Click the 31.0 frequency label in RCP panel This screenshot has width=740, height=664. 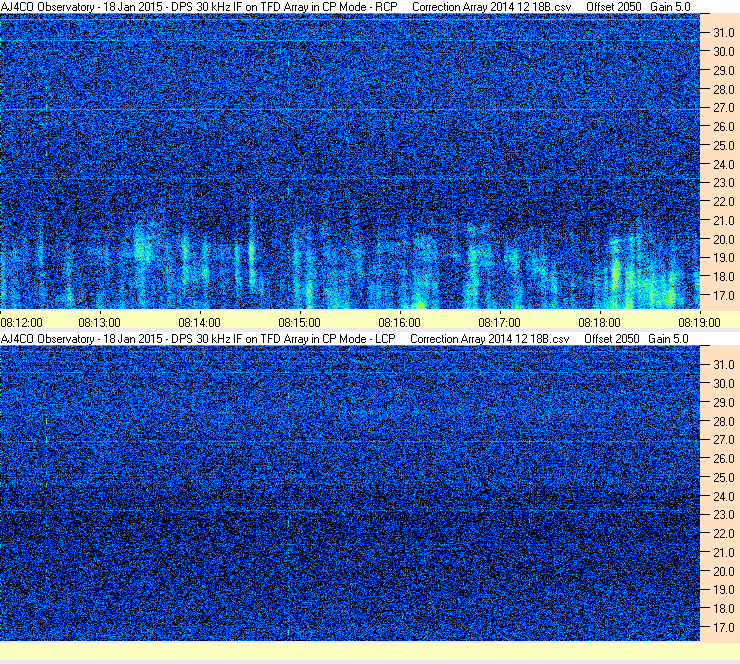point(724,33)
